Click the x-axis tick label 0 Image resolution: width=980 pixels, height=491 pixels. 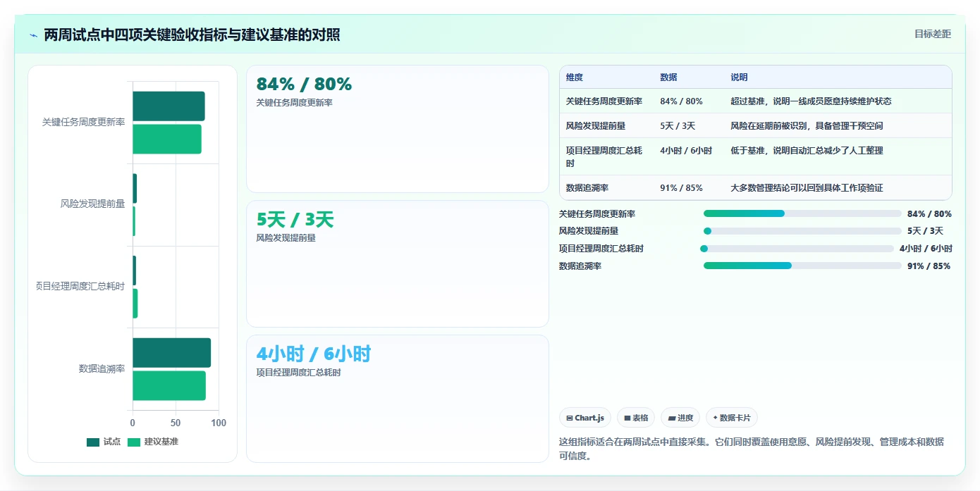tap(133, 423)
